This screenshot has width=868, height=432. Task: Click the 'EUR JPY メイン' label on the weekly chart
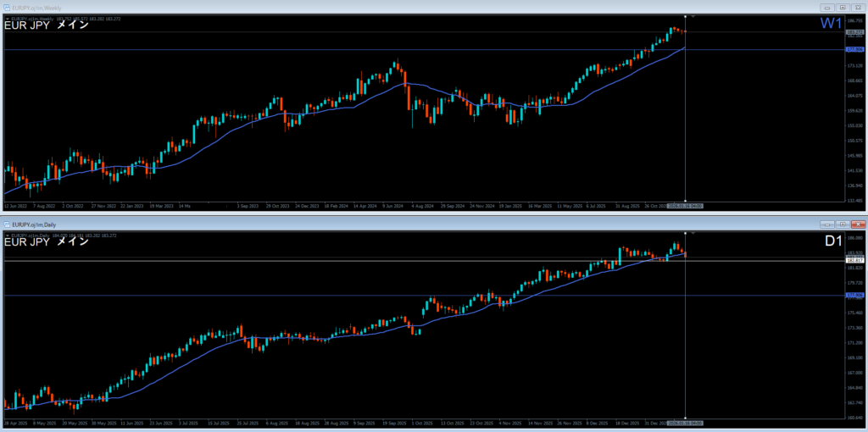[47, 25]
